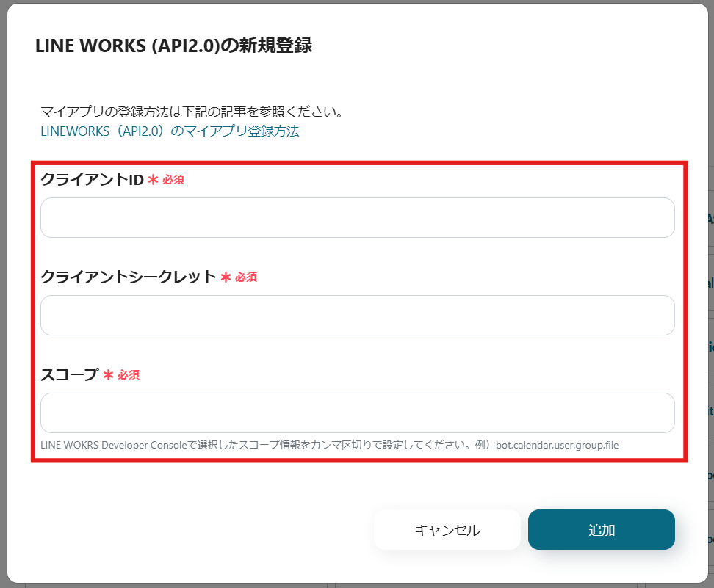This screenshot has width=714, height=588.
Task: Click the クライアントID label text
Action: coord(92,179)
